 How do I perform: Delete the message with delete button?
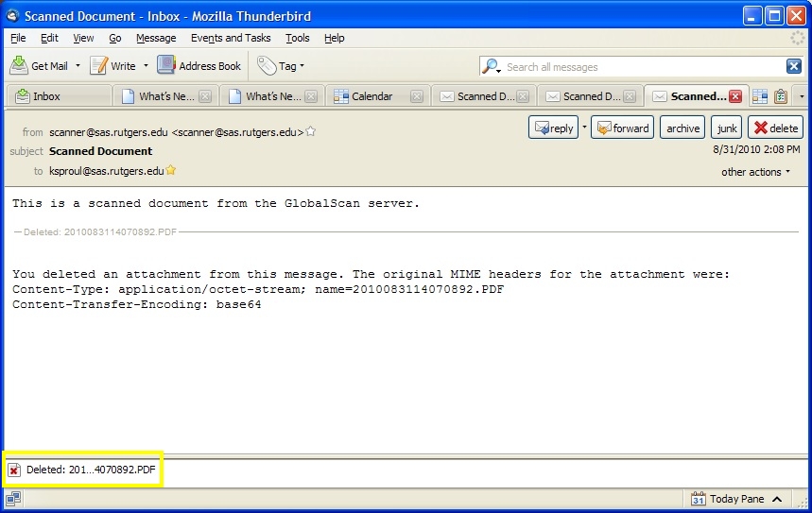(775, 128)
